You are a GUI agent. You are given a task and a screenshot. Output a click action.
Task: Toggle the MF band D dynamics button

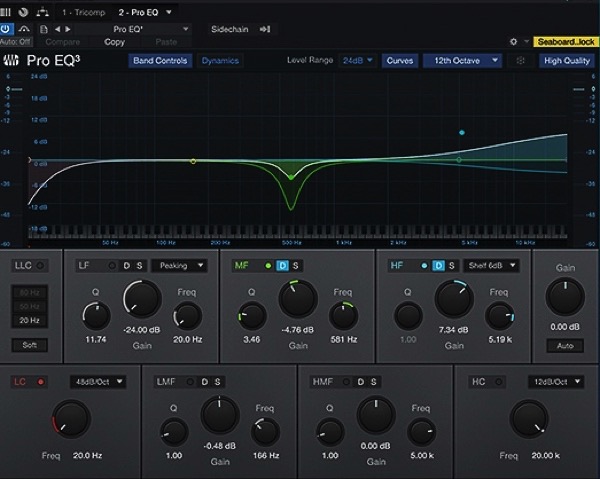point(282,266)
